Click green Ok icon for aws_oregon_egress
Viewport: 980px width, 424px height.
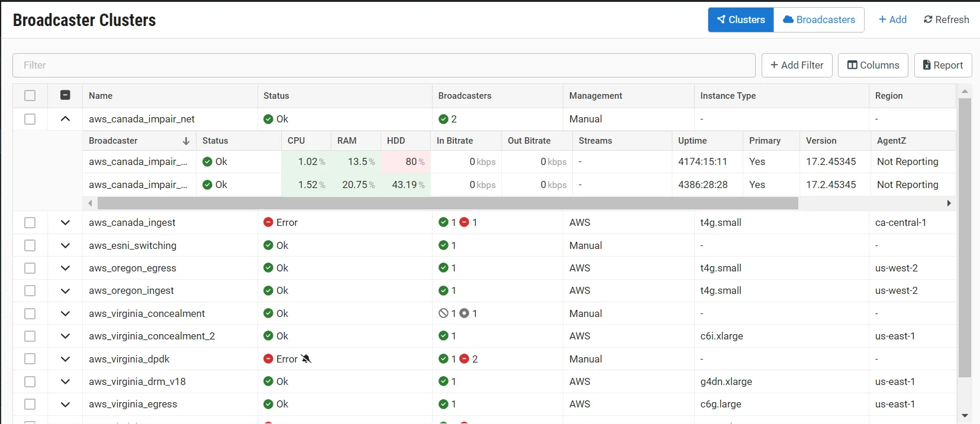coord(269,268)
